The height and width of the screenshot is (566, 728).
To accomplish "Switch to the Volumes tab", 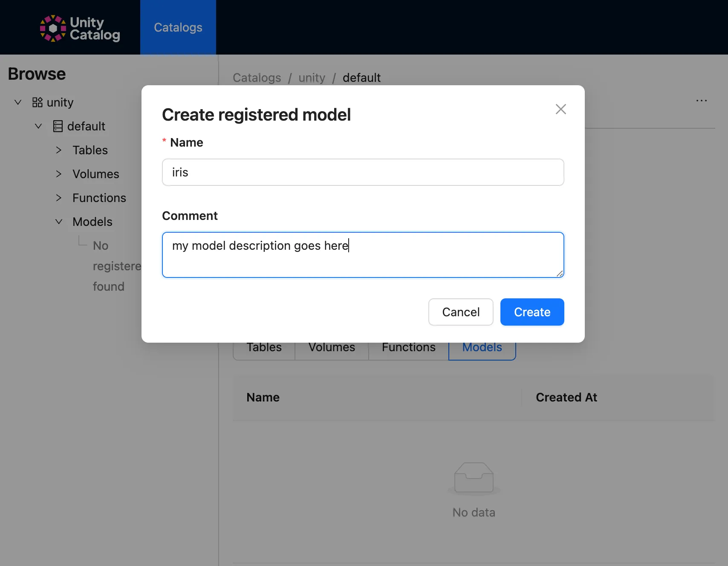I will [x=332, y=347].
